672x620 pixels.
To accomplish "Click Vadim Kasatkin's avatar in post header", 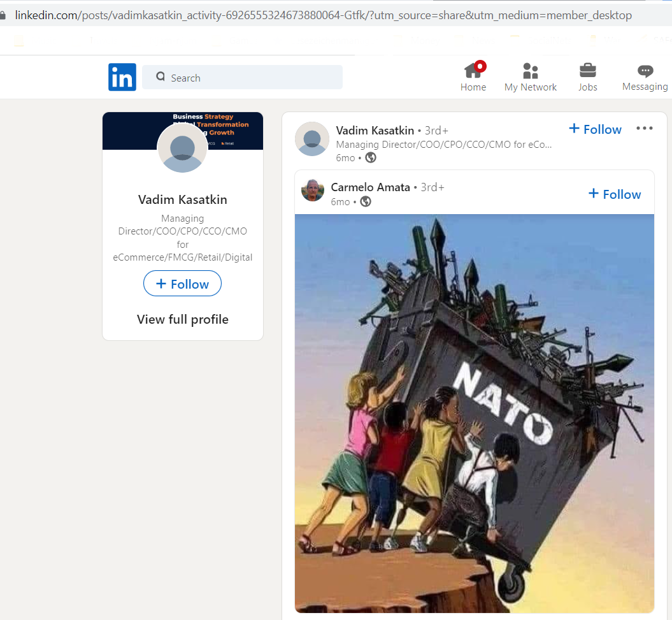I will coord(312,139).
